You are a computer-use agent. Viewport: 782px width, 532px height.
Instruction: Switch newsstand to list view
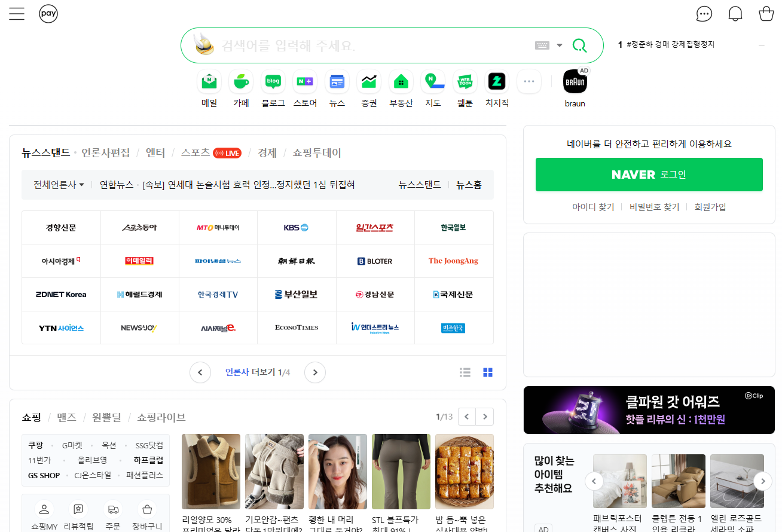[x=465, y=372]
